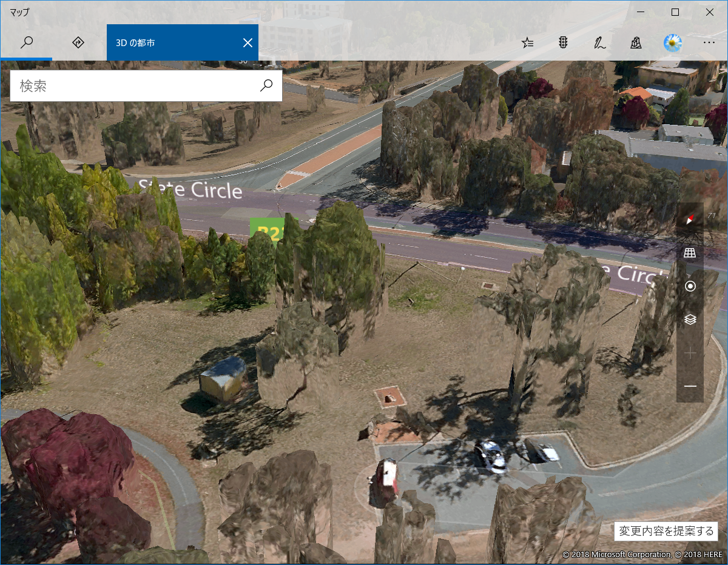Show traffic conditions on the map
Image resolution: width=728 pixels, height=565 pixels.
pyautogui.click(x=563, y=42)
